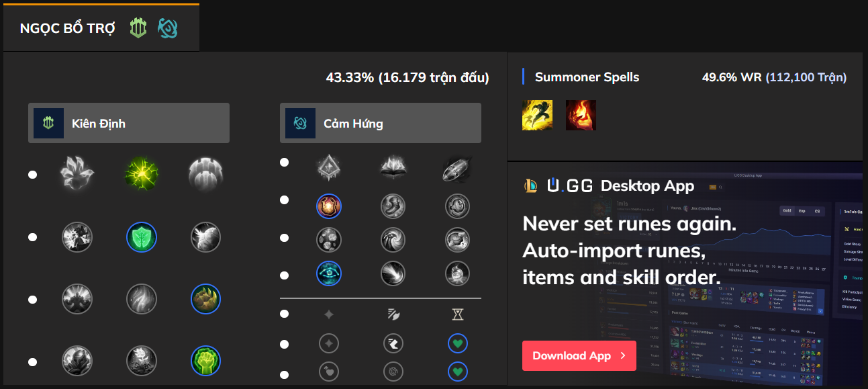The width and height of the screenshot is (868, 389).
Task: Pick the Magical Footwear boot rune
Action: click(393, 206)
